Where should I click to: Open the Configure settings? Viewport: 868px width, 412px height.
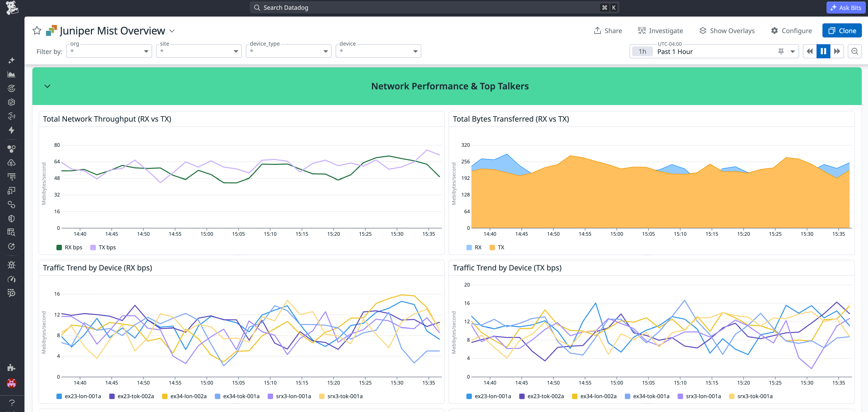[x=791, y=31]
